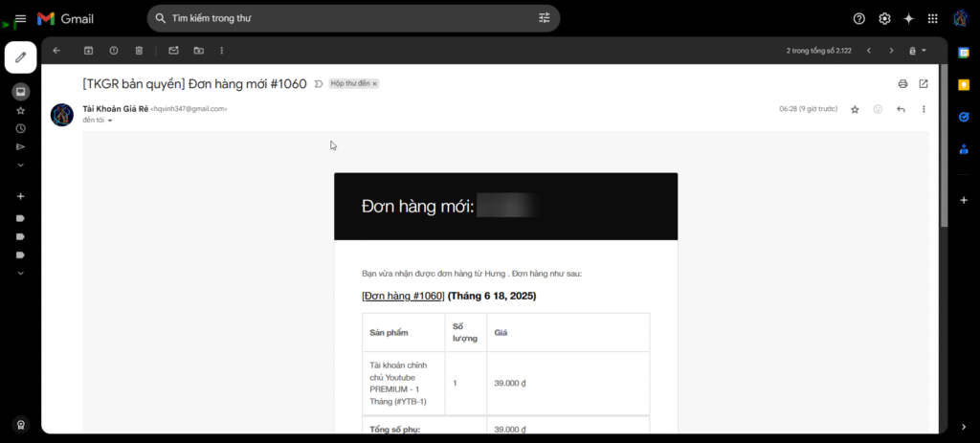
Task: Click the email vertical scrollbar
Action: [x=944, y=145]
